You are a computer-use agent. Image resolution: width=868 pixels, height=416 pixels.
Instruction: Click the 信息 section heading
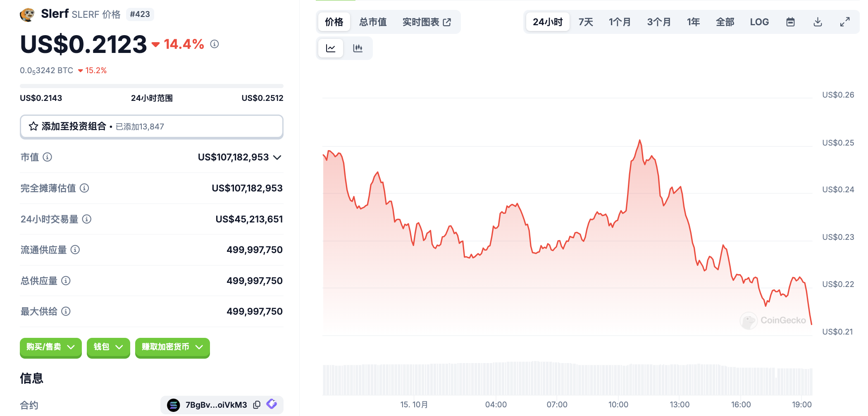[31, 378]
